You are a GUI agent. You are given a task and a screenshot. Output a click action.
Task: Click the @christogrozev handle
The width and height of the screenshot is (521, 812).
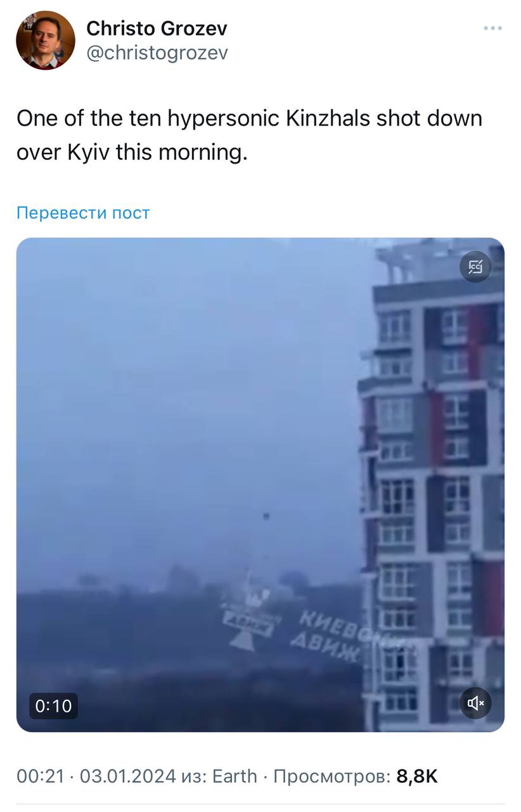pyautogui.click(x=157, y=53)
